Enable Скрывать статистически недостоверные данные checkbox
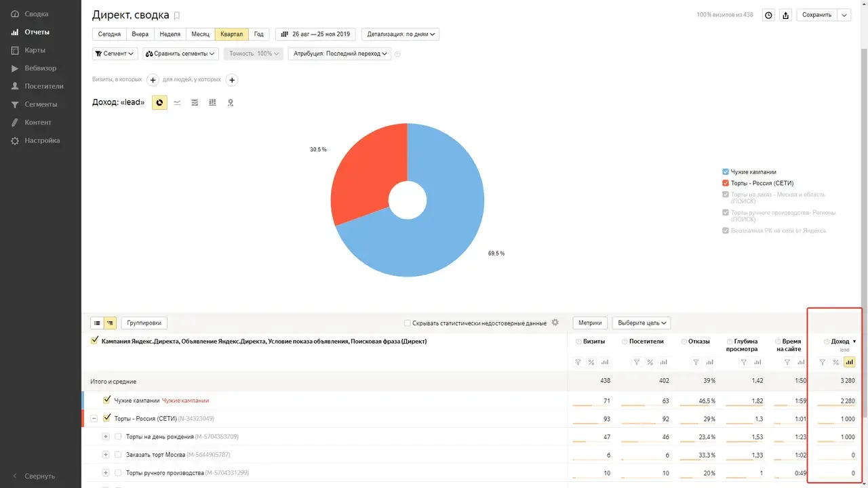 click(407, 323)
